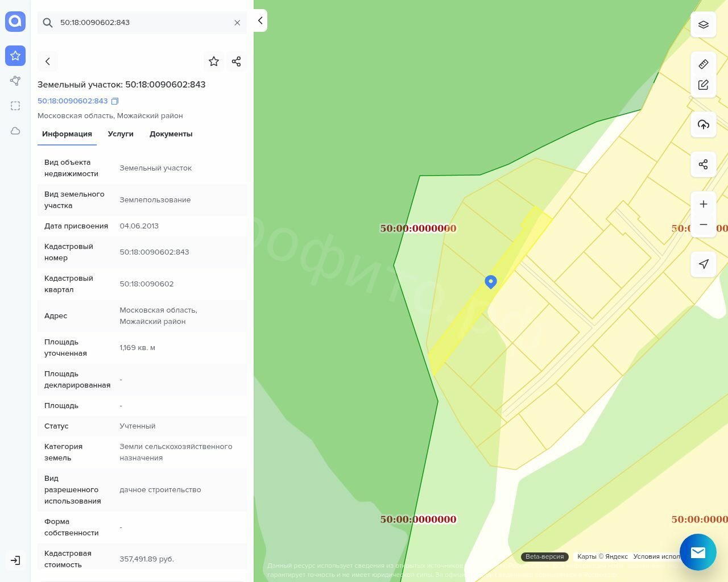Open the Документы tab

pos(171,134)
